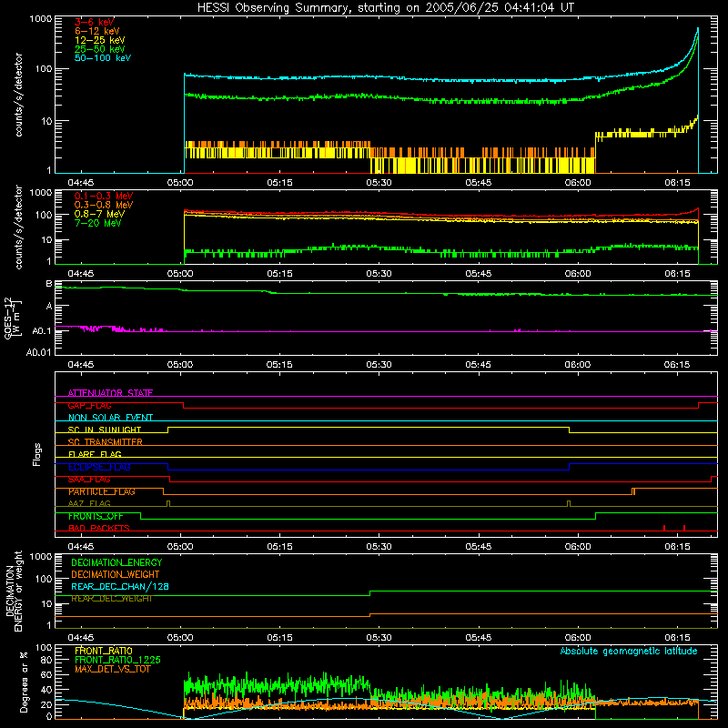
Task: Click the HESSI Observing Summary plot title
Action: (386, 8)
